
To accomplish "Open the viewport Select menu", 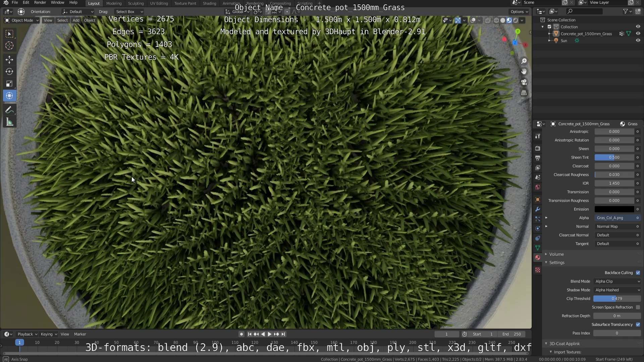I will 62,20.
